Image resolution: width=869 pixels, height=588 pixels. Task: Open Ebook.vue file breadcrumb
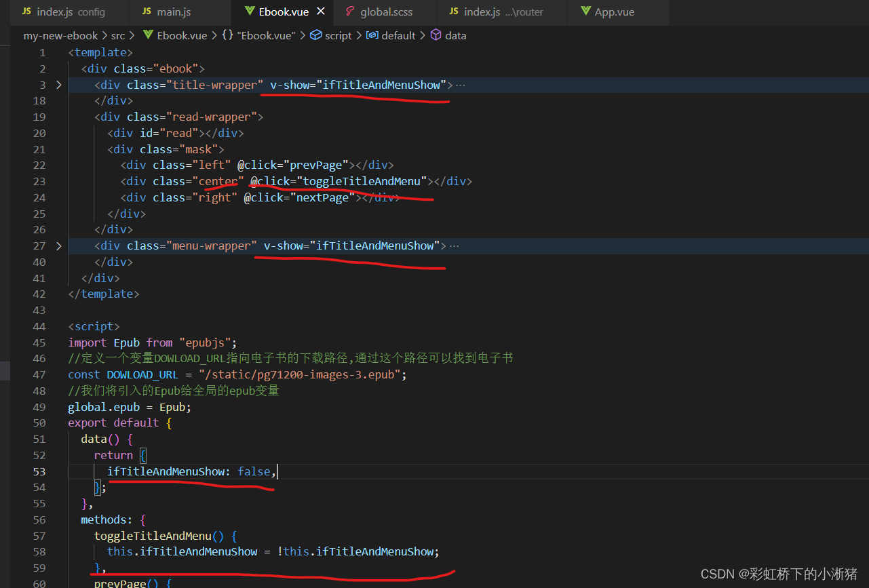pos(182,35)
